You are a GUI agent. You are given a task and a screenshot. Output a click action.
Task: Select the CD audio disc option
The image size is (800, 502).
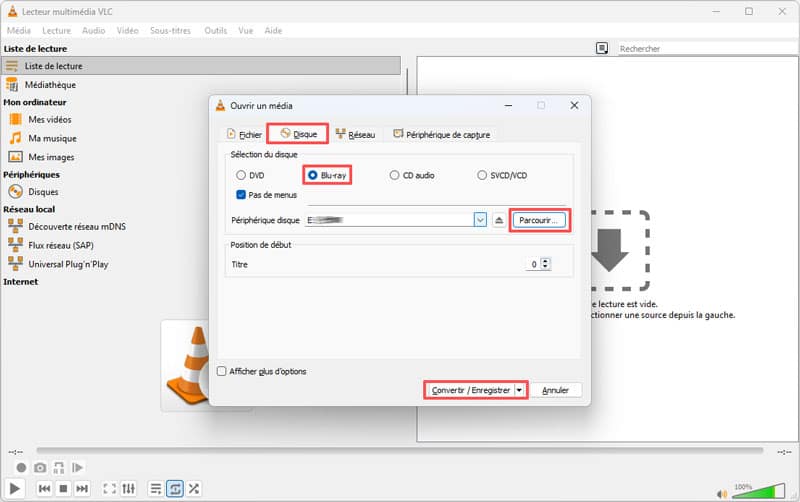point(394,175)
